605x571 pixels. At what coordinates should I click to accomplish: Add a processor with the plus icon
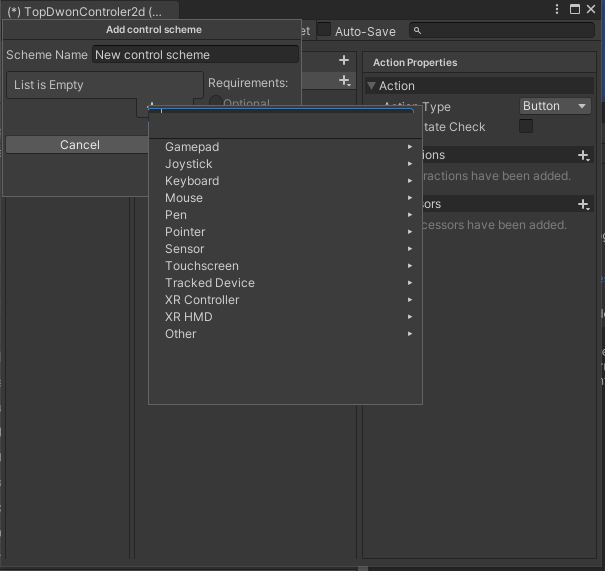tap(583, 204)
